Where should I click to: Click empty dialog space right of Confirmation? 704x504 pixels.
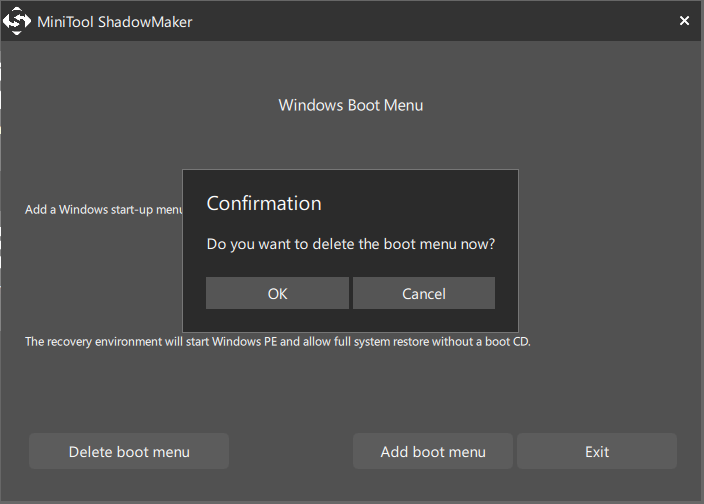pyautogui.click(x=430, y=203)
